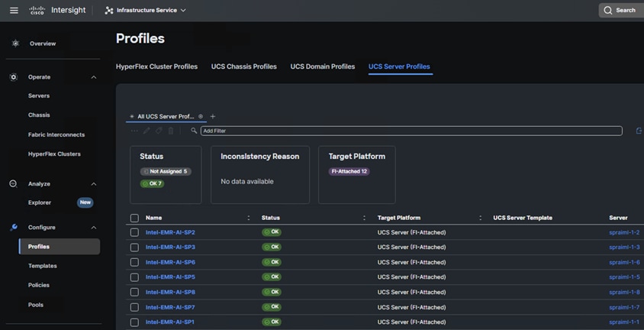Open the Infrastructure Service dropdown

[146, 10]
